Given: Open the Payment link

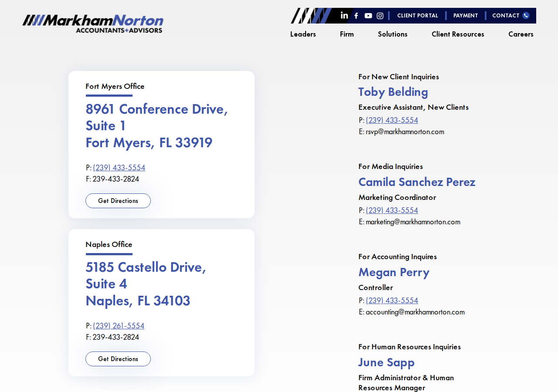Looking at the screenshot, I should coord(466,16).
